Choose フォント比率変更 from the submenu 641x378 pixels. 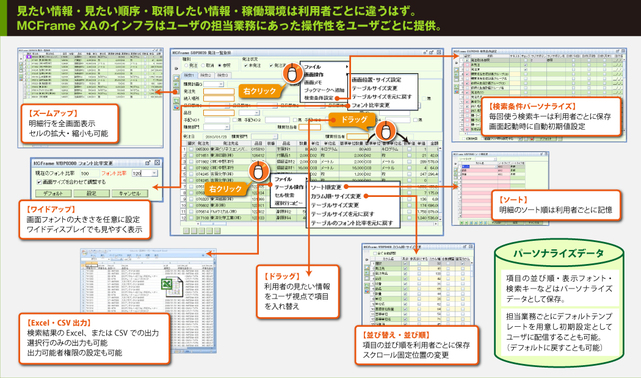[371, 105]
